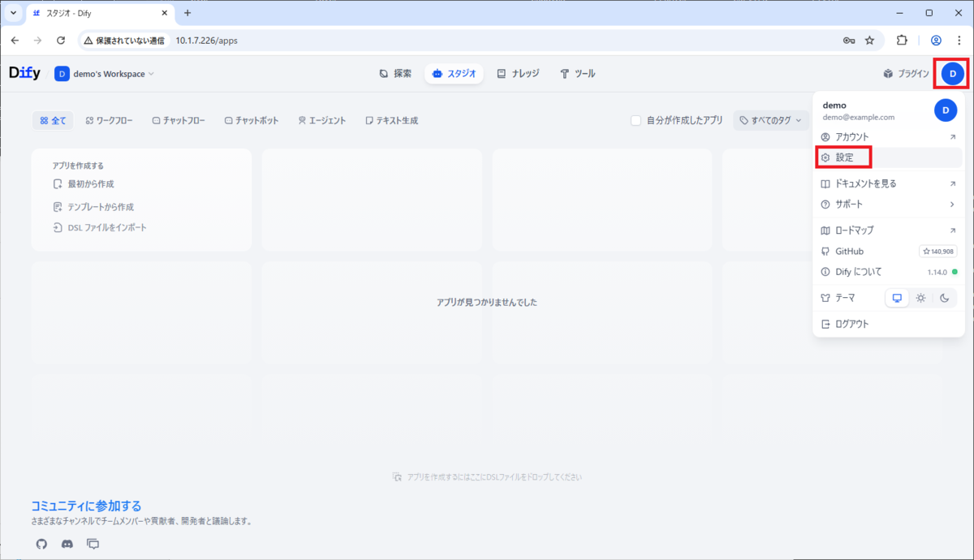Click the password key icon
Screen dimensions: 974x560
849,40
